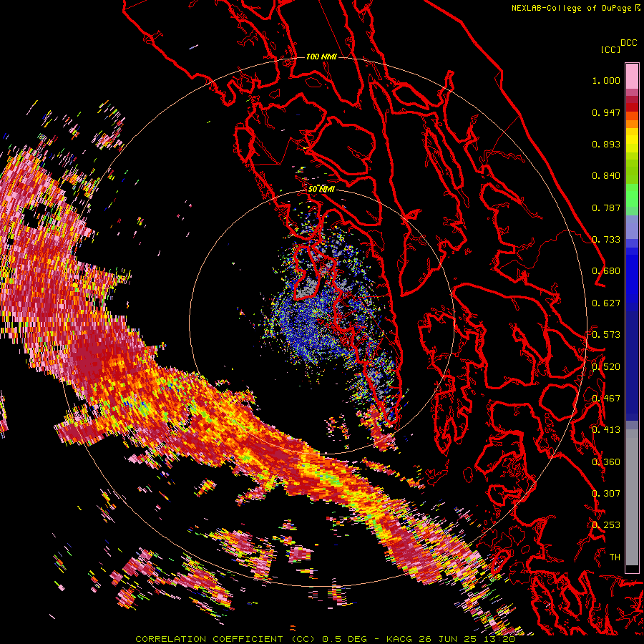Click the 0.627 scale value
644x644 pixels.
click(x=606, y=303)
